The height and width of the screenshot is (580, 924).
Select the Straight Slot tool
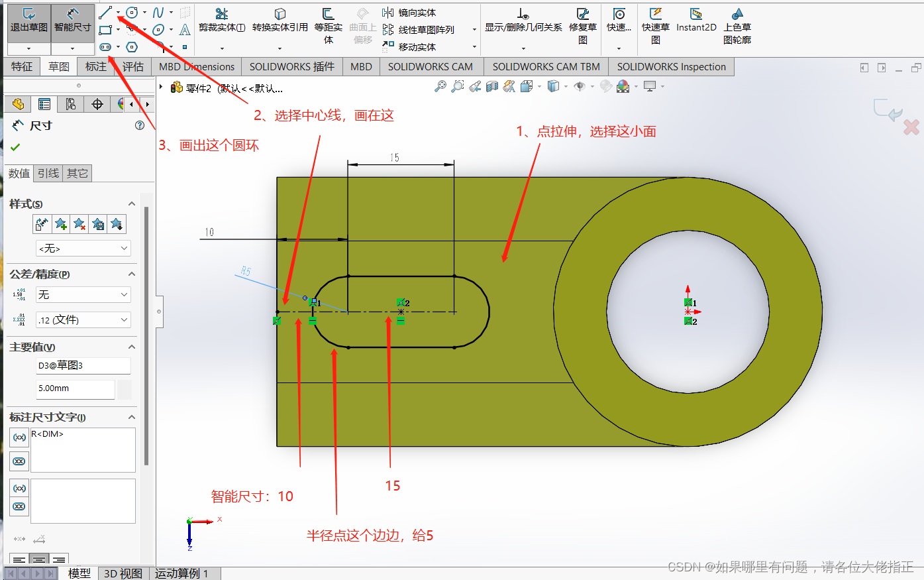(106, 47)
